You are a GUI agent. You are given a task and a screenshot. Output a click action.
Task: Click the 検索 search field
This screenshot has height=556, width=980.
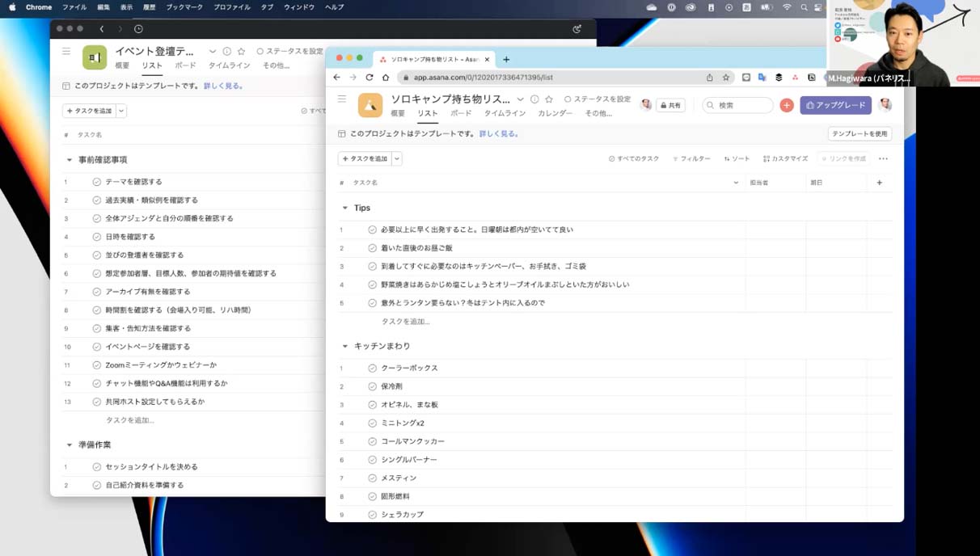tap(738, 105)
